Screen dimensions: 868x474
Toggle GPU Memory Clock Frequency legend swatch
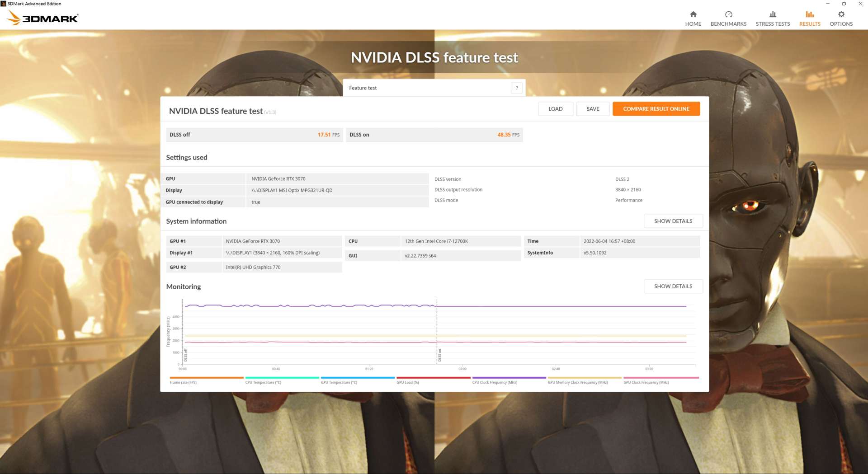click(x=585, y=377)
